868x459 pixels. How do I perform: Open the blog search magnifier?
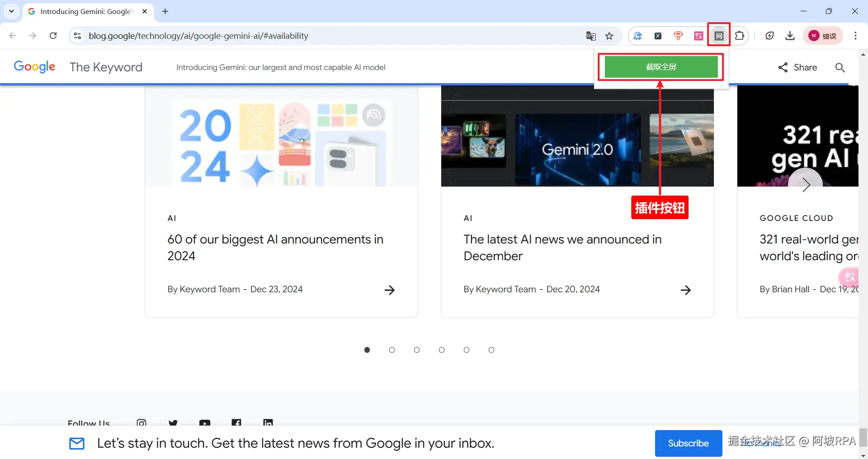pyautogui.click(x=840, y=67)
